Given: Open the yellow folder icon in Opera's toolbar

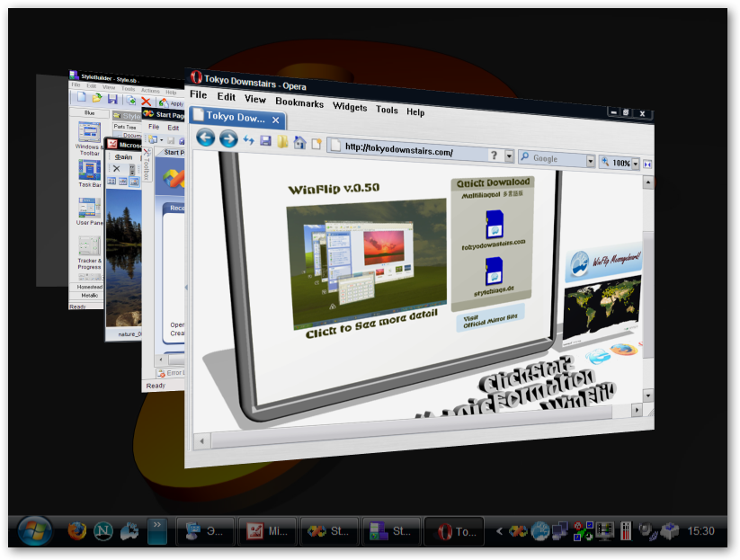Looking at the screenshot, I should tap(282, 141).
